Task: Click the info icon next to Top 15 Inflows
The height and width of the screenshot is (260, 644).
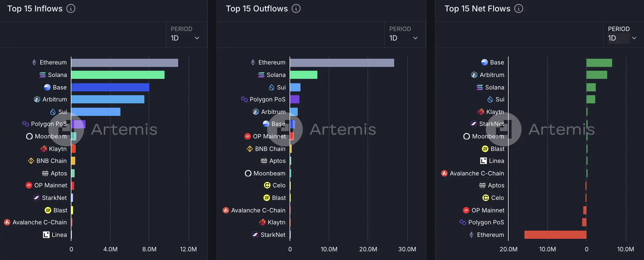Action: 71,9
